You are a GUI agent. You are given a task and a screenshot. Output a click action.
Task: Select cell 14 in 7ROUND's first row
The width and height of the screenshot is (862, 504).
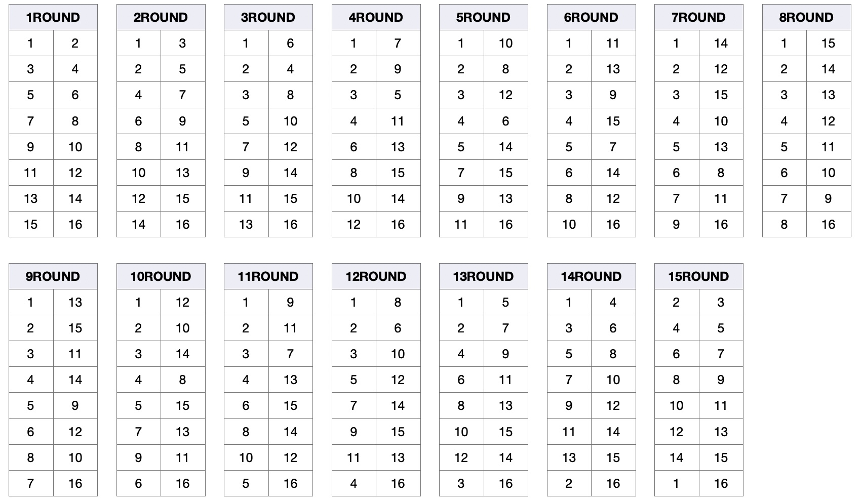click(x=721, y=43)
